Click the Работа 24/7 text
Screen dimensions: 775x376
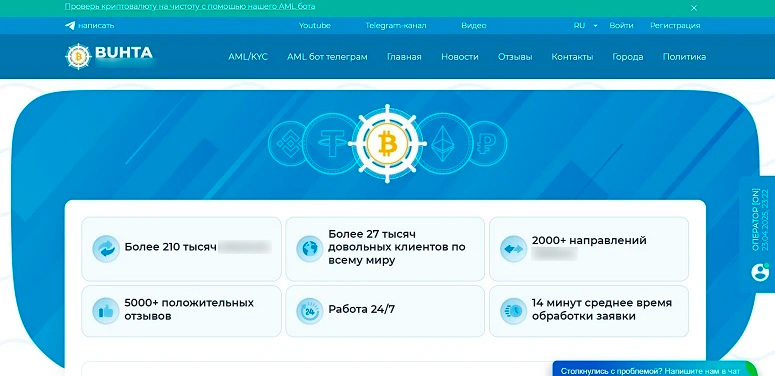[362, 310]
